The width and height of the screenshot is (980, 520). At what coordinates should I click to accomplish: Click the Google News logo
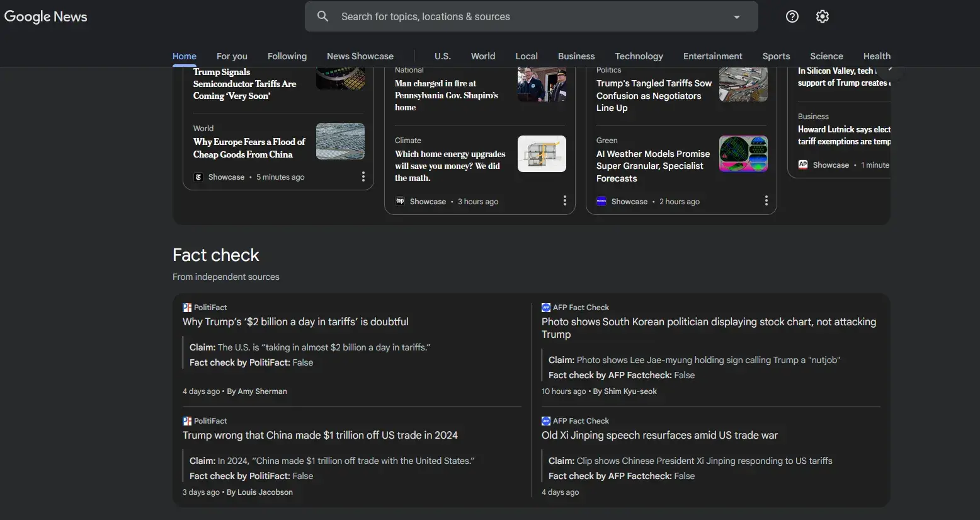pyautogui.click(x=46, y=16)
